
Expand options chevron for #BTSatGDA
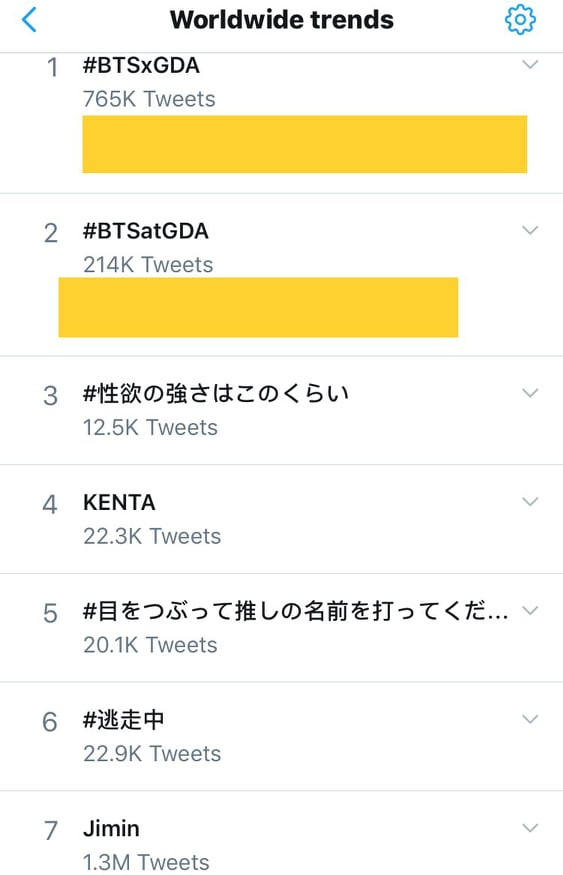[530, 230]
